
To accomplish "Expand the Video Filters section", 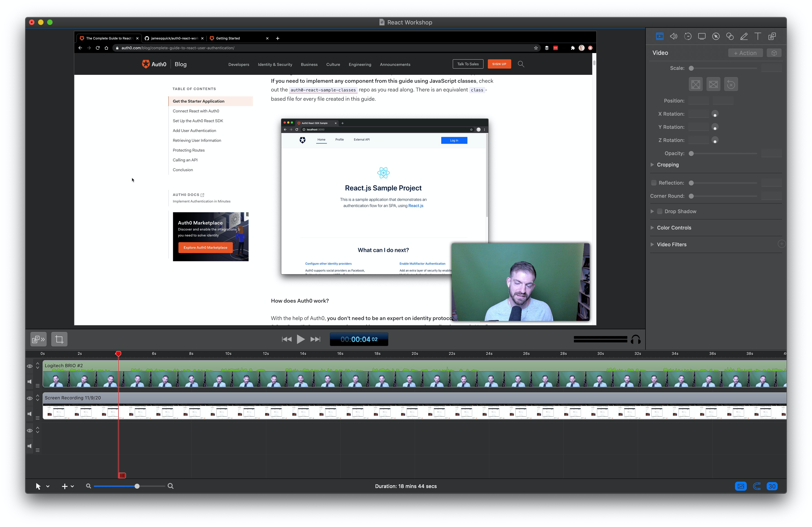I will [x=652, y=244].
